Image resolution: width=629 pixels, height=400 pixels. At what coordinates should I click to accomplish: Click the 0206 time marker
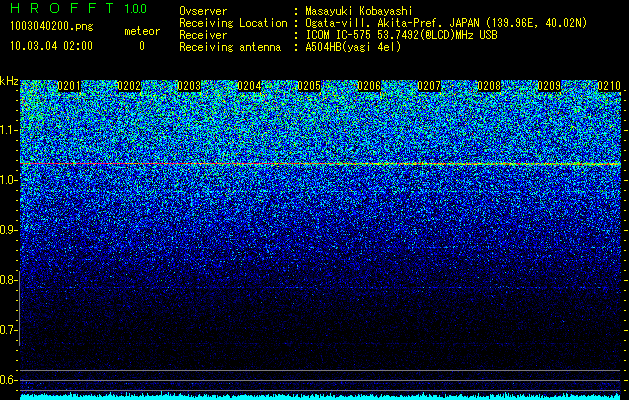click(x=369, y=86)
